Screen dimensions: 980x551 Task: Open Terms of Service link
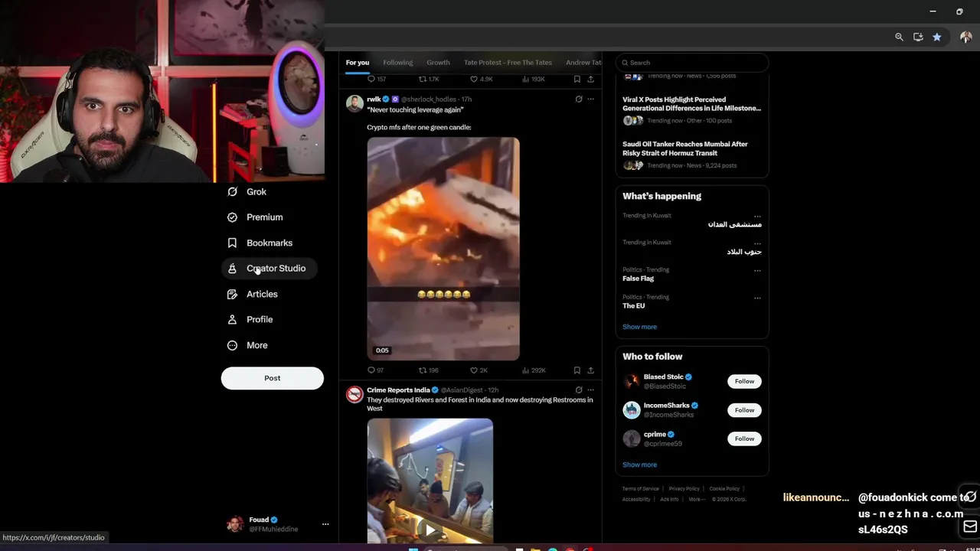point(640,489)
